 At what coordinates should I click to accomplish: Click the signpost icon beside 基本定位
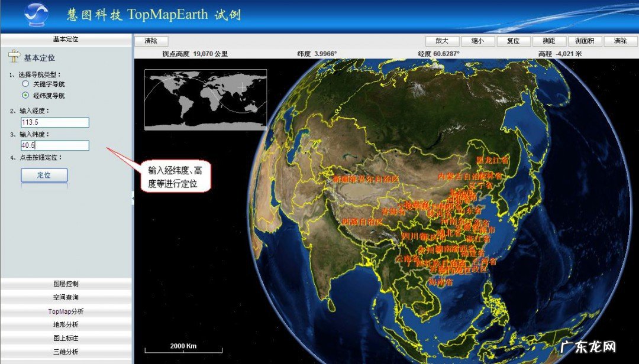tap(14, 57)
